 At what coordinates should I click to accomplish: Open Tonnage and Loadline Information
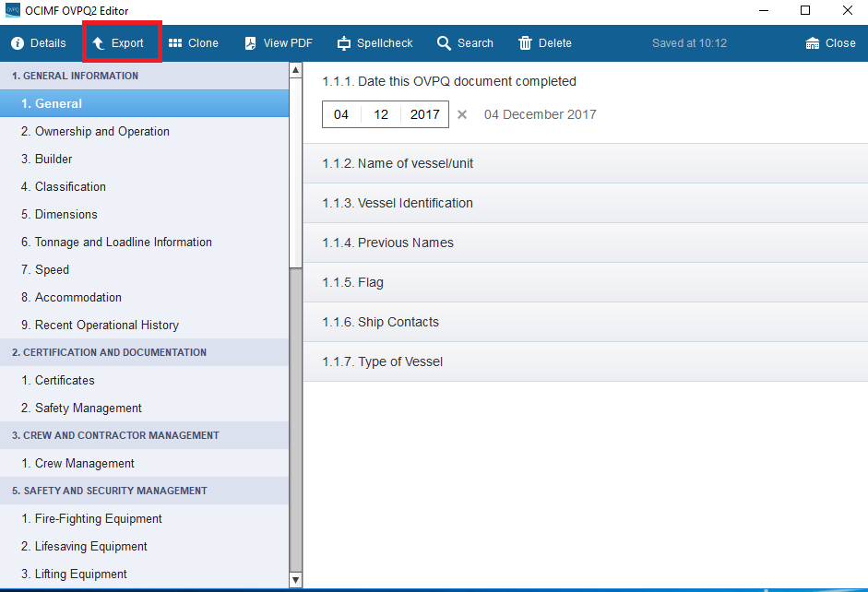click(144, 242)
